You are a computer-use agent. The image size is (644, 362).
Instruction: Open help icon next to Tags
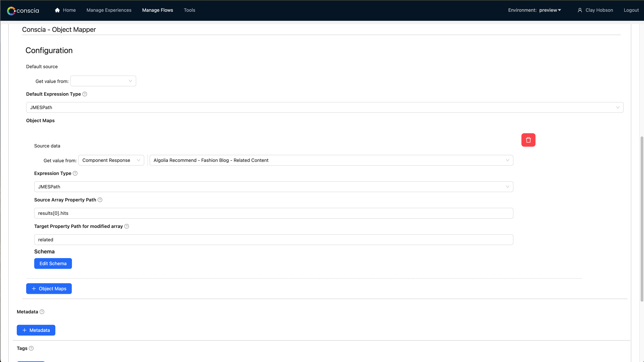pos(31,348)
